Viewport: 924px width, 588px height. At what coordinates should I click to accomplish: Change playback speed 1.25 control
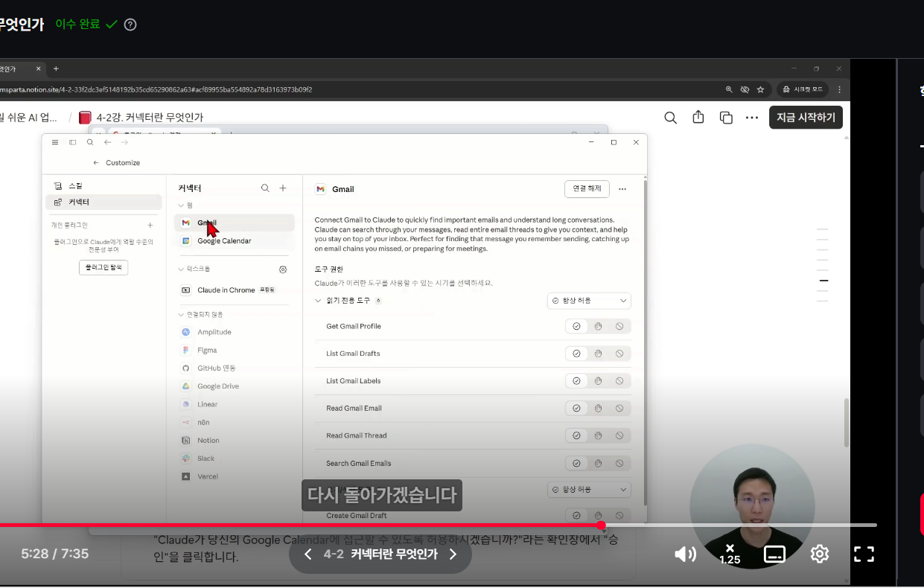pyautogui.click(x=730, y=555)
